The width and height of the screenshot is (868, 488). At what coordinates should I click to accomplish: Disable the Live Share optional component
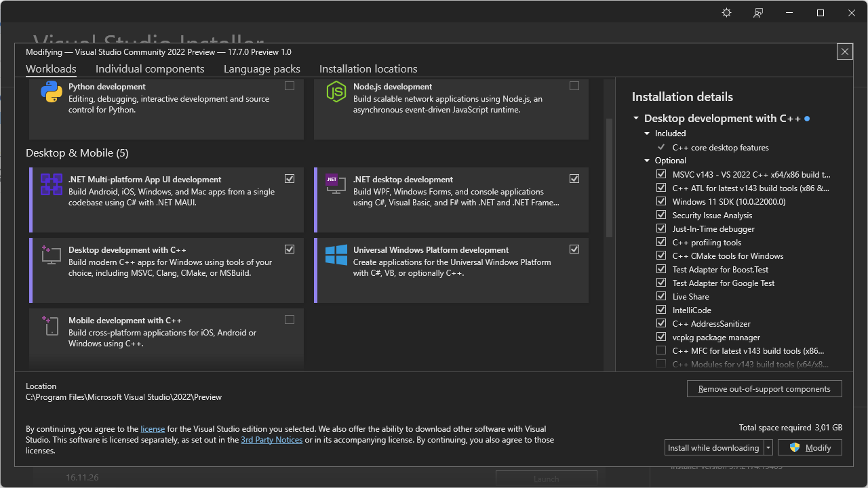[661, 296]
